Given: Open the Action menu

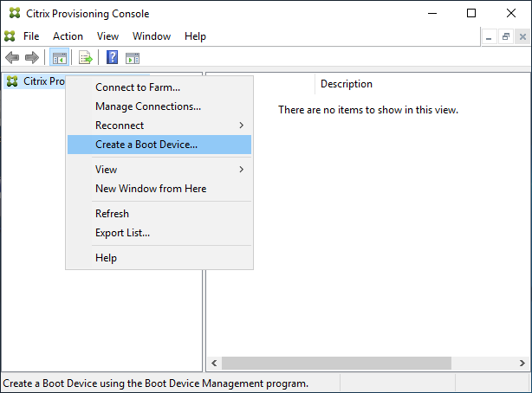Looking at the screenshot, I should coord(68,36).
